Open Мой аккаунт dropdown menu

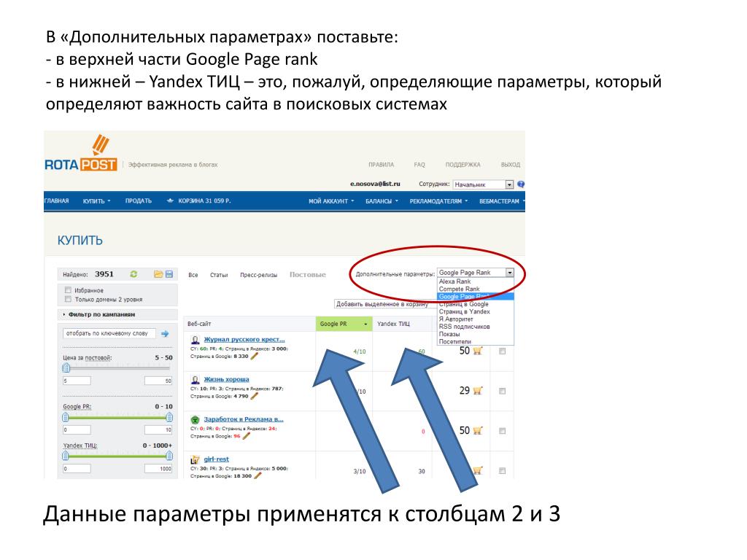pyautogui.click(x=331, y=201)
